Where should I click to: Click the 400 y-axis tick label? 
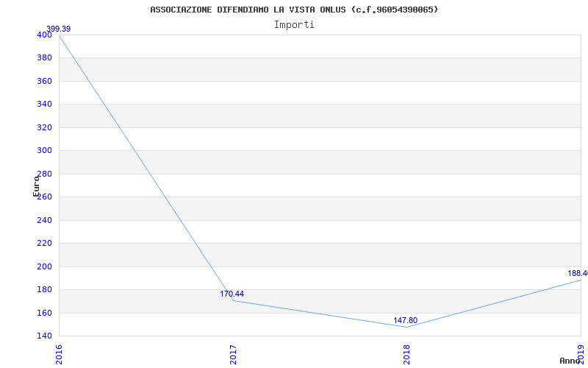[44, 35]
